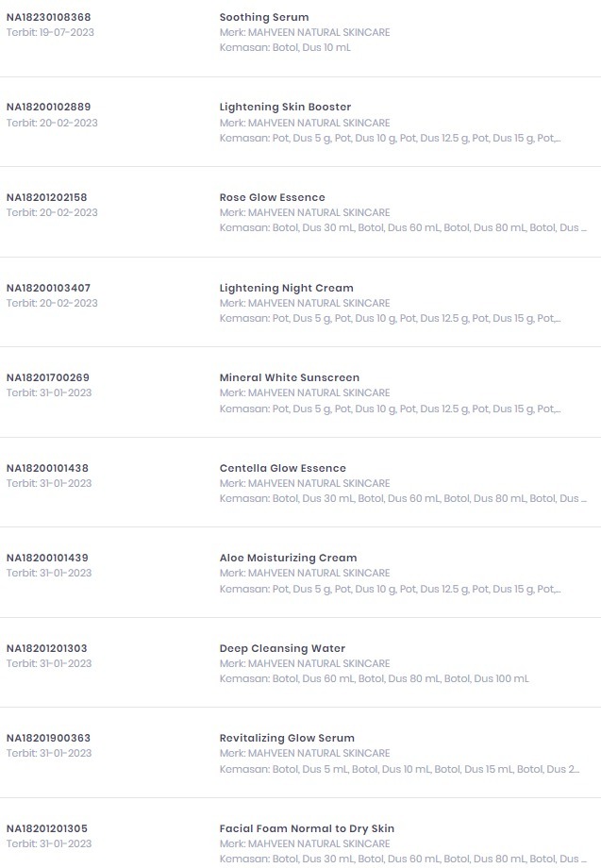Open the Aloe Moisturizing Cream listing

point(288,558)
